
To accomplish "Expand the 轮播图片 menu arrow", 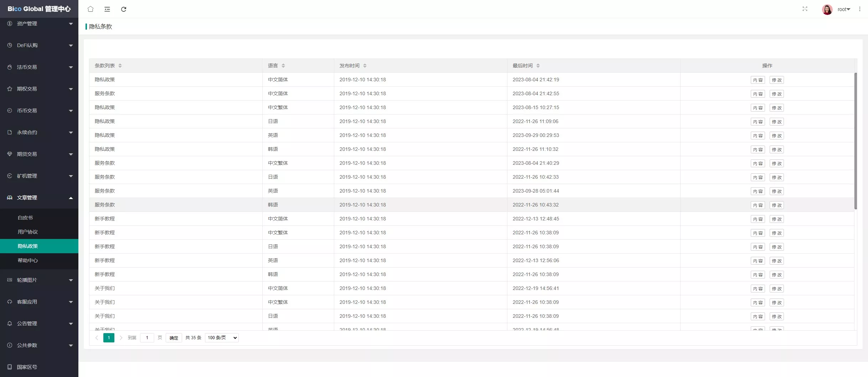I will (71, 280).
